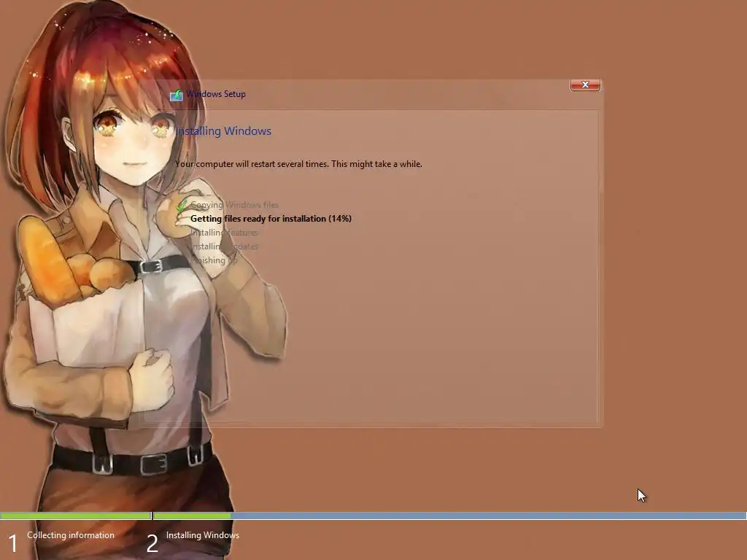The width and height of the screenshot is (747, 560).
Task: Click the 'Finishing up' step
Action: [x=214, y=260]
